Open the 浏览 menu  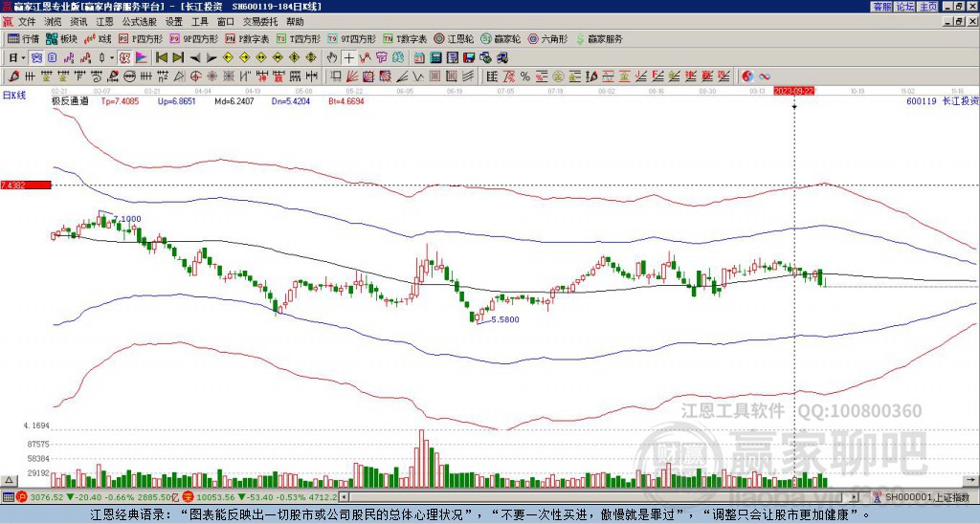click(53, 22)
